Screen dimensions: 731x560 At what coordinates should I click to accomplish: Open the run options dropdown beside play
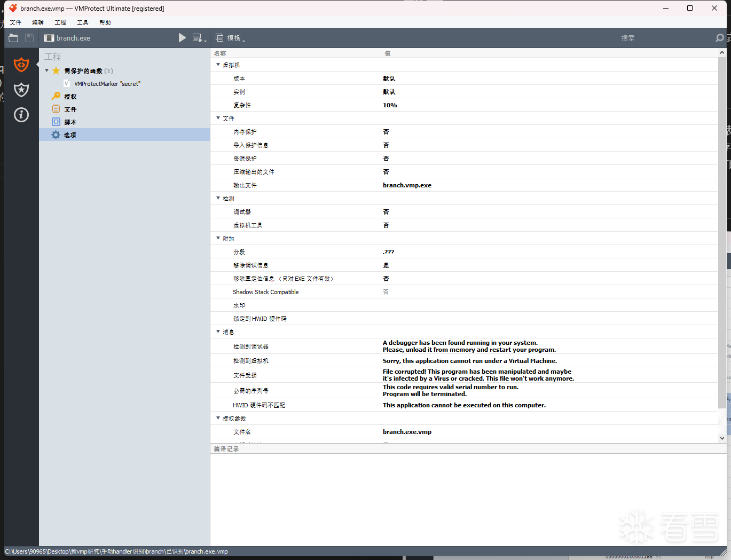click(x=199, y=38)
